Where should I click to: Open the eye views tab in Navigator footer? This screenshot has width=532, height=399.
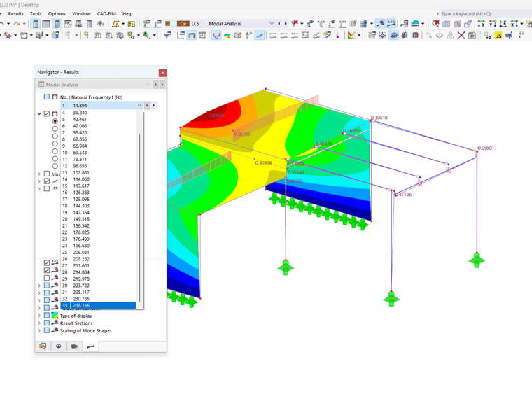pyautogui.click(x=59, y=346)
